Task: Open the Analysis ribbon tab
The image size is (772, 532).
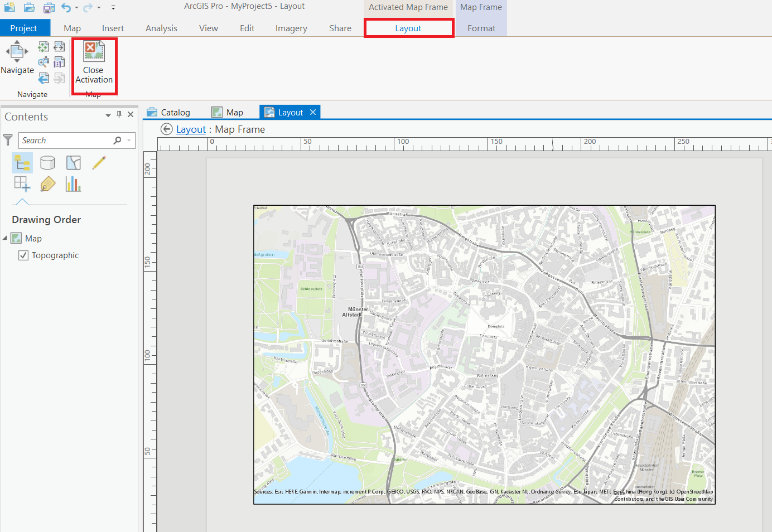Action: coord(161,28)
